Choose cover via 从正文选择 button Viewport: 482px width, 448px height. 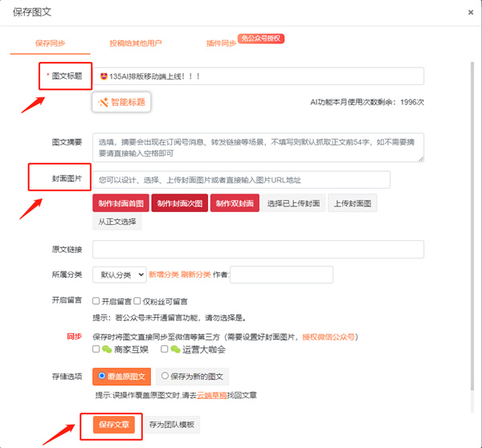[117, 222]
